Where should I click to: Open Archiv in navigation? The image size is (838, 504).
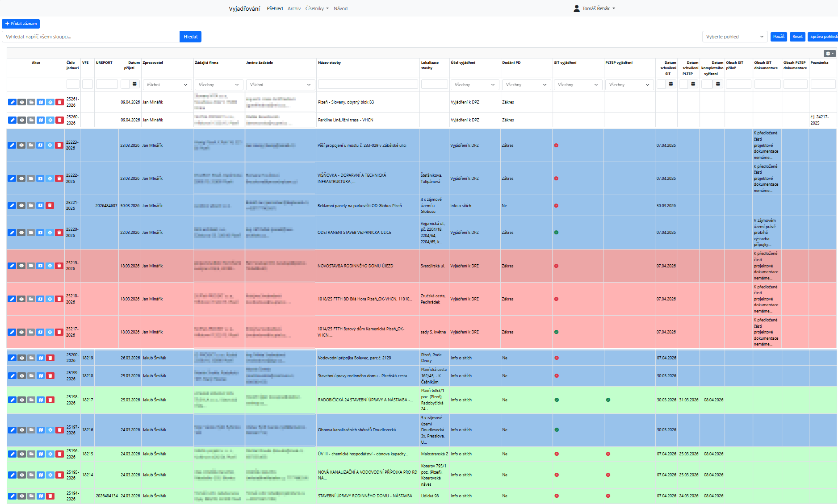(294, 8)
